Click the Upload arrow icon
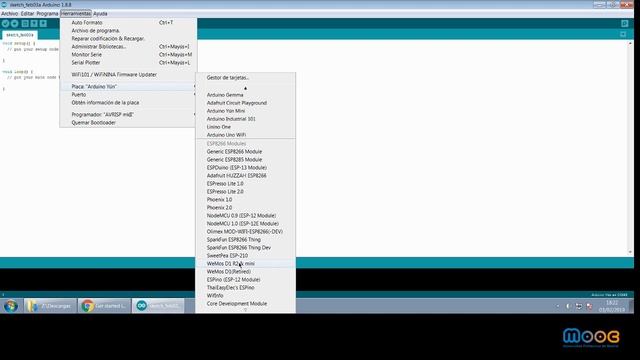 tap(15, 24)
